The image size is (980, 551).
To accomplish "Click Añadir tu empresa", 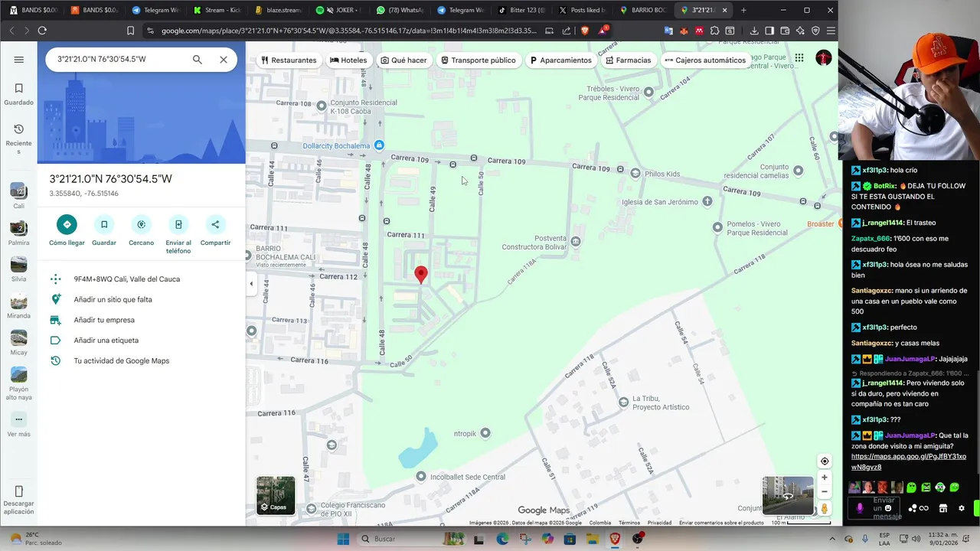I will 141,320.
